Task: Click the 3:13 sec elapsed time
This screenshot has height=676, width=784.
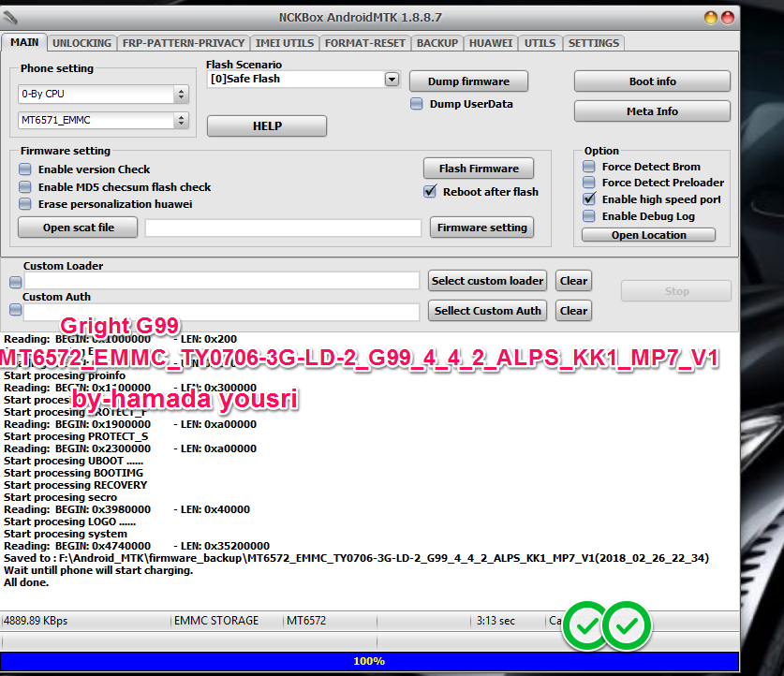Action: point(495,621)
